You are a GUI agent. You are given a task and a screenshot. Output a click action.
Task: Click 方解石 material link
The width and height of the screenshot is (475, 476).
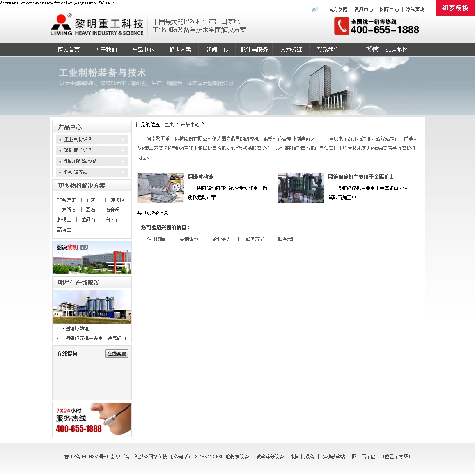pyautogui.click(x=69, y=210)
